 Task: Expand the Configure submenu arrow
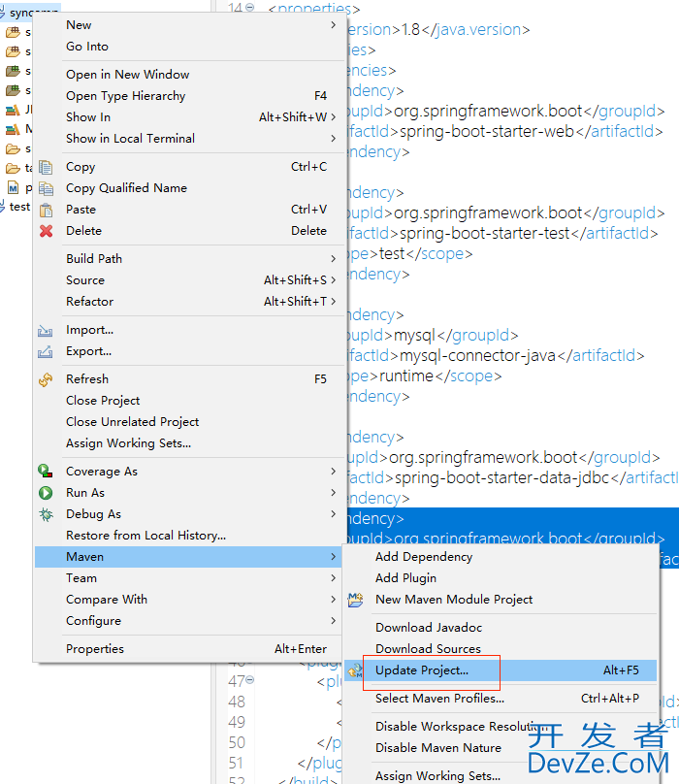coord(333,620)
